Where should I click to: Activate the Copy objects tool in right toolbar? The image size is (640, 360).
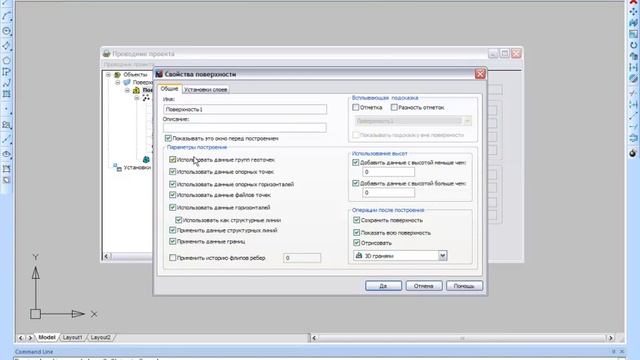click(x=633, y=56)
